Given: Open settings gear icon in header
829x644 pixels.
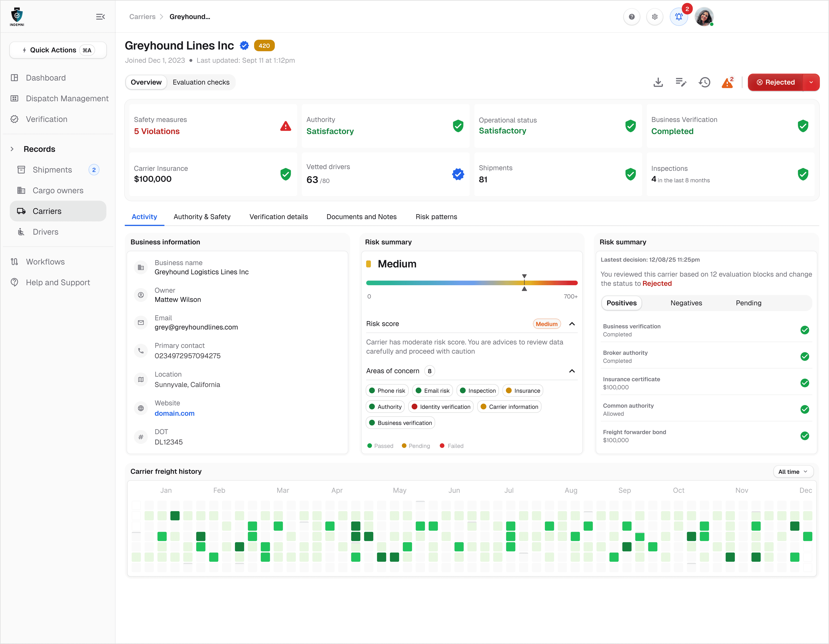Looking at the screenshot, I should click(655, 17).
